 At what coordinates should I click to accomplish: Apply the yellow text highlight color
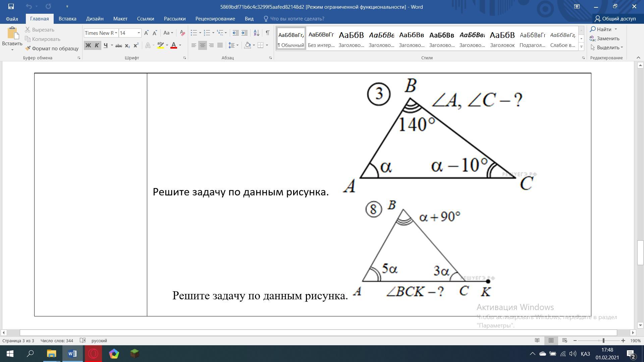click(160, 45)
